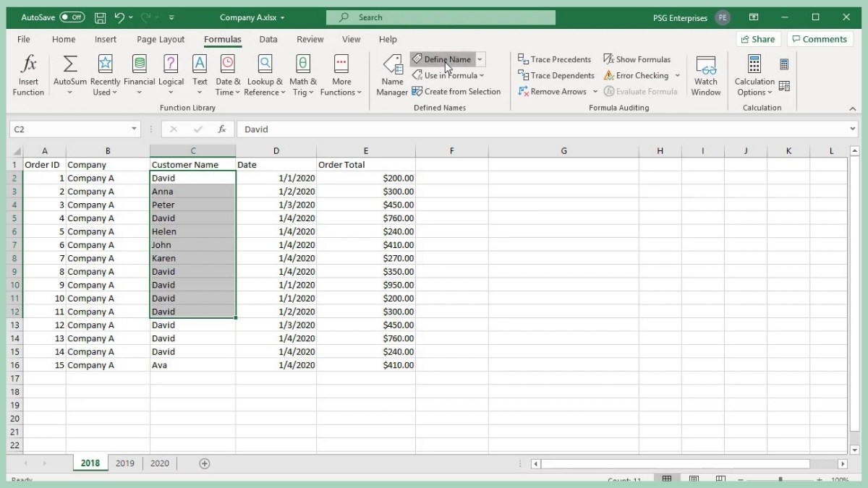Toggle the AutoSave switch
The width and height of the screenshot is (868, 488).
[72, 17]
